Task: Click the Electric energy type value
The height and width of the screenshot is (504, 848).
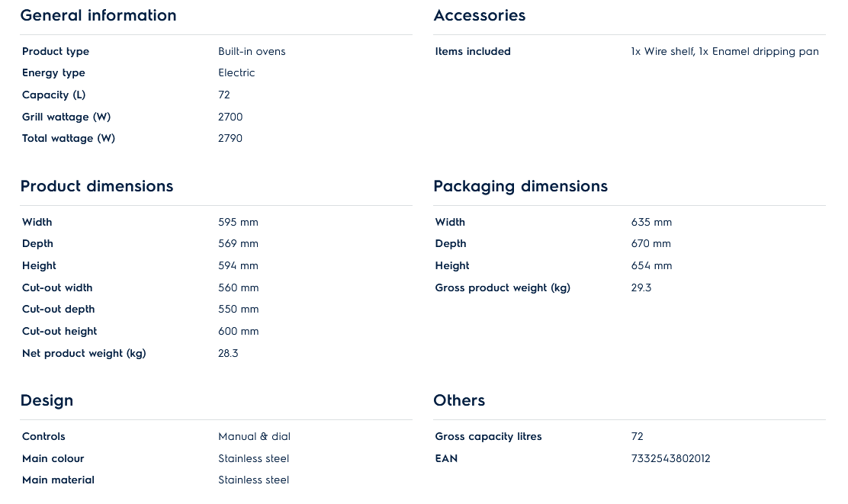Action: coord(236,72)
